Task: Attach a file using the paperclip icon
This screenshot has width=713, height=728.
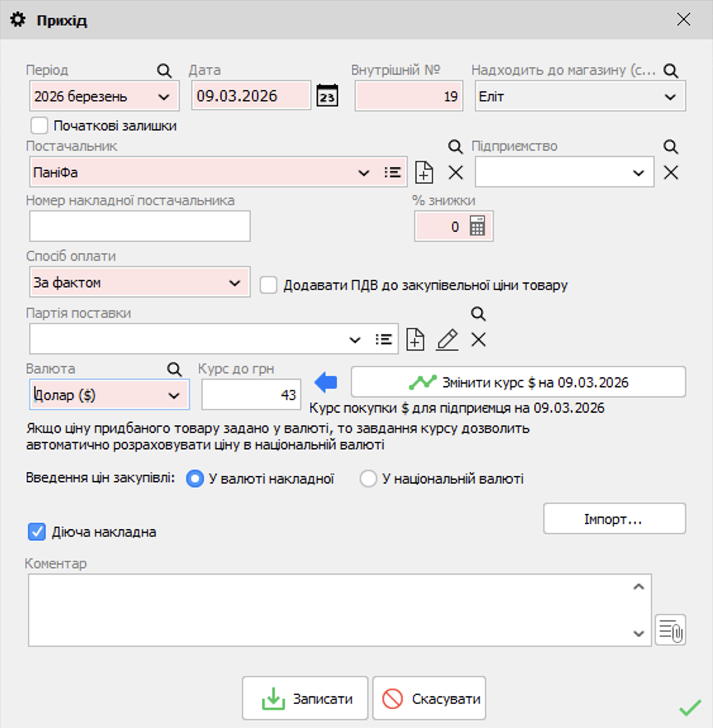Action: pos(671,630)
